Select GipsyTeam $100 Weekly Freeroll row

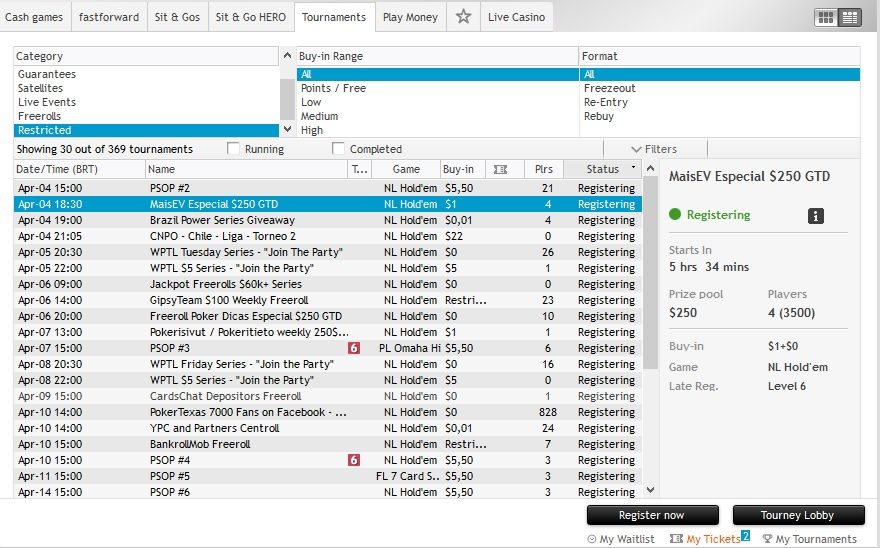point(328,300)
